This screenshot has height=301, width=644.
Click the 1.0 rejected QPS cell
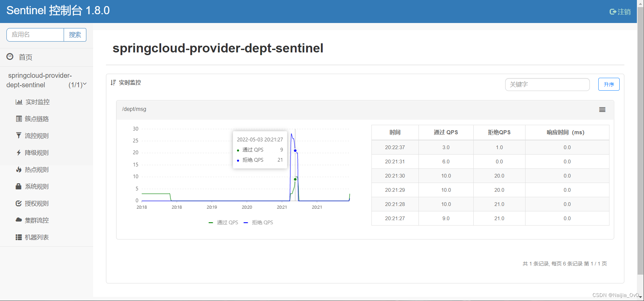(x=499, y=147)
